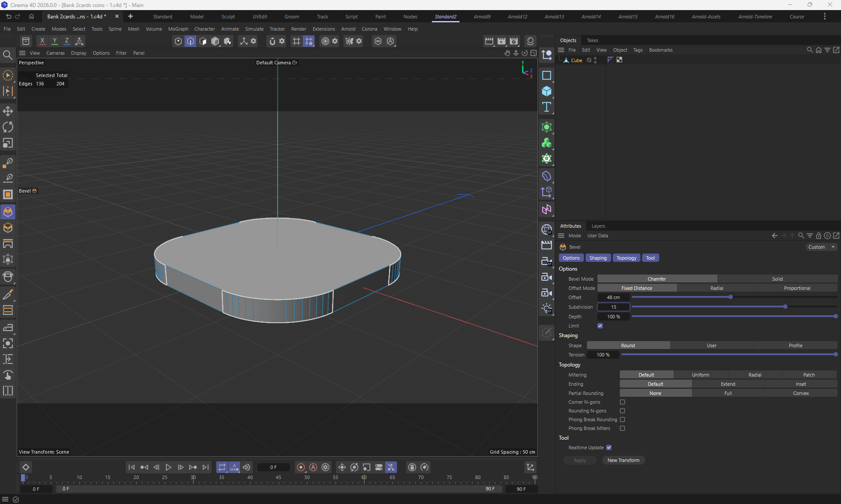Toggle the Realtime Update checkbox
The image size is (841, 504).
pos(609,448)
